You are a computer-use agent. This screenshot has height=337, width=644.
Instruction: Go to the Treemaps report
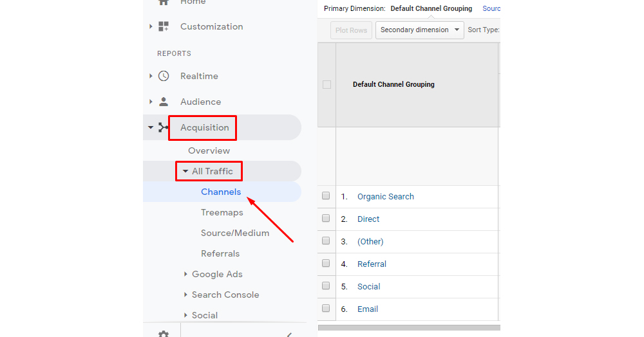222,212
